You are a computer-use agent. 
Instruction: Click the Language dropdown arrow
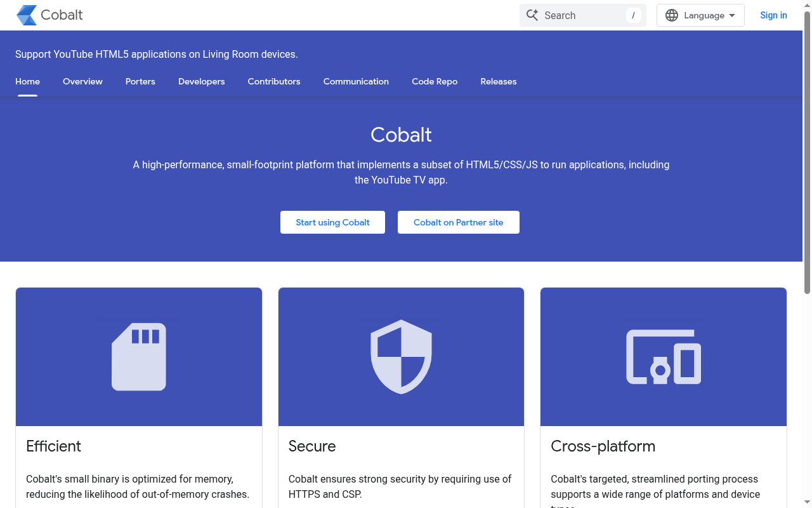click(x=732, y=15)
